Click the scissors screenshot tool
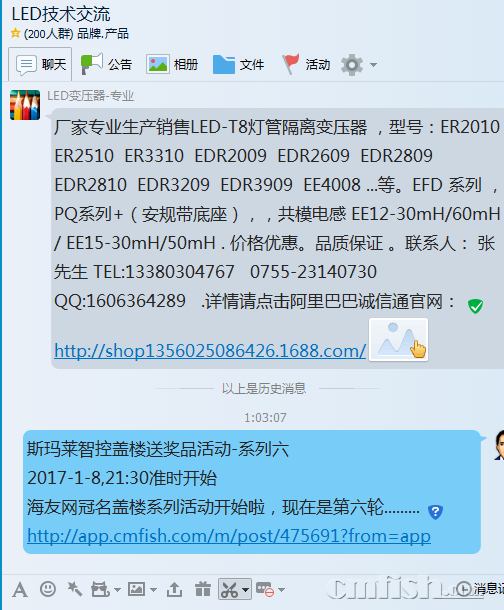This screenshot has height=610, width=504. [229, 590]
